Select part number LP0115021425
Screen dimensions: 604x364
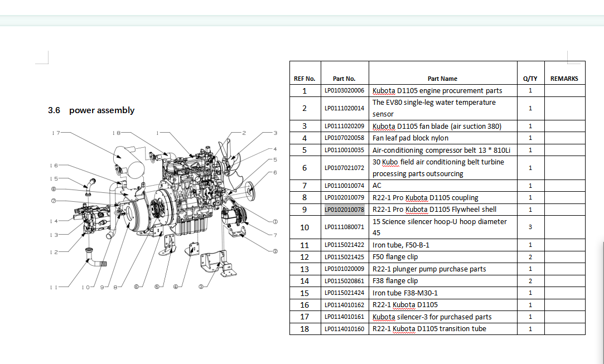pos(344,257)
